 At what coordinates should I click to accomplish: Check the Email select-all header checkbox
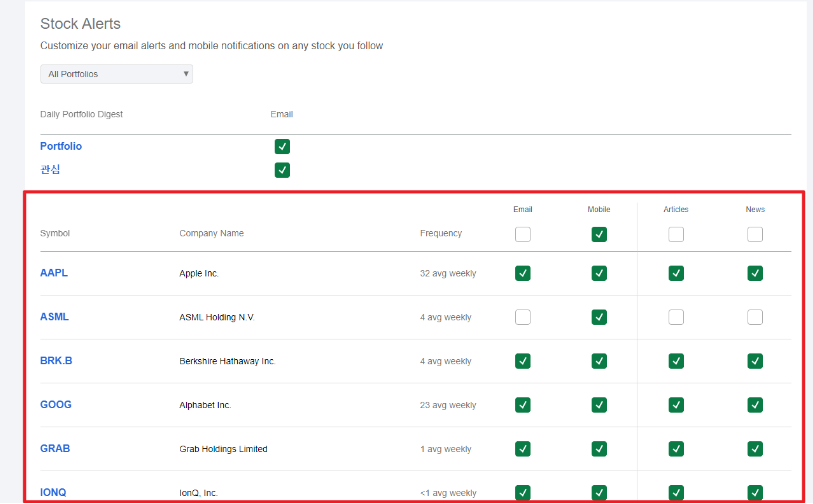tap(523, 234)
